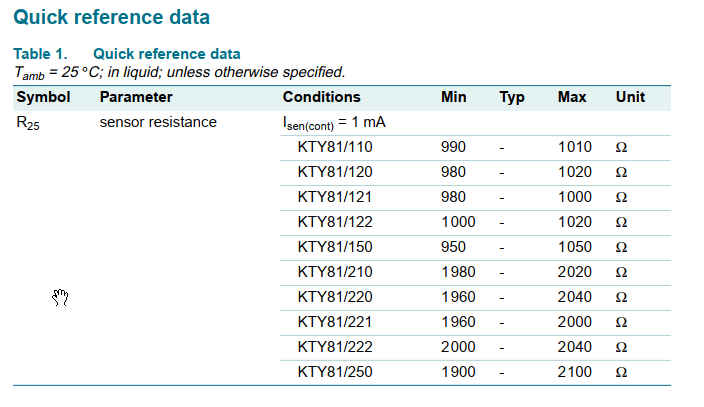
Task: Click the Conditions column header
Action: (321, 97)
